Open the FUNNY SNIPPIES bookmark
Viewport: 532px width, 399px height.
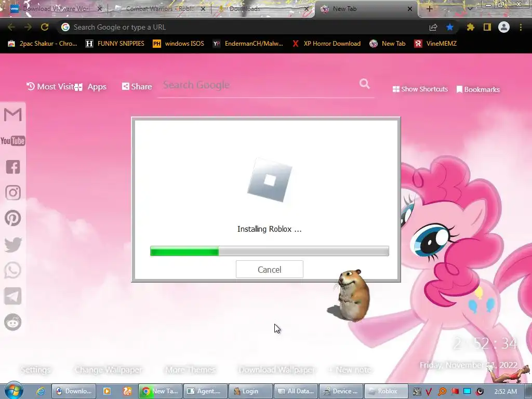point(115,44)
